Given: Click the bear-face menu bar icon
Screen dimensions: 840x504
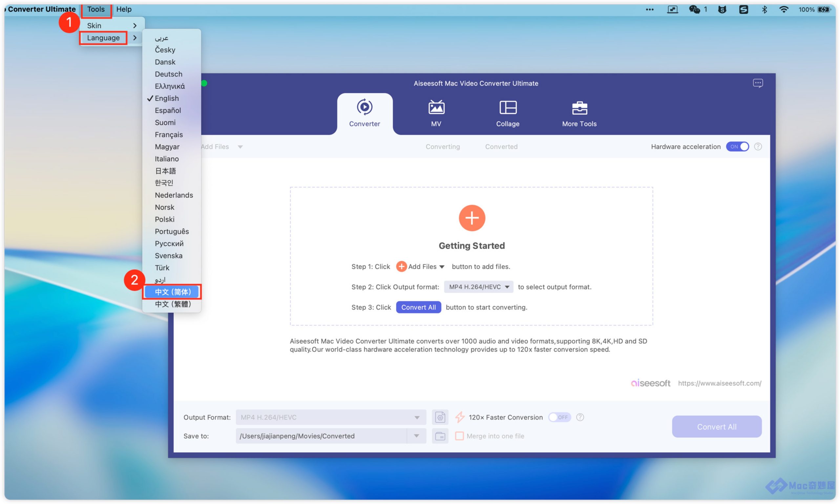Looking at the screenshot, I should click(722, 9).
